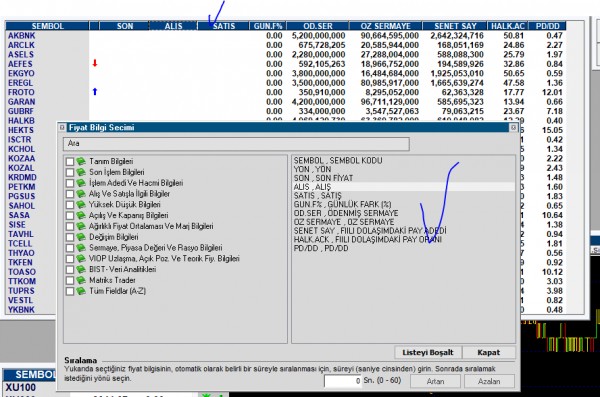Image resolution: width=600 pixels, height=397 pixels.
Task: Check the Matriks Trader checkbox
Action: (70, 280)
